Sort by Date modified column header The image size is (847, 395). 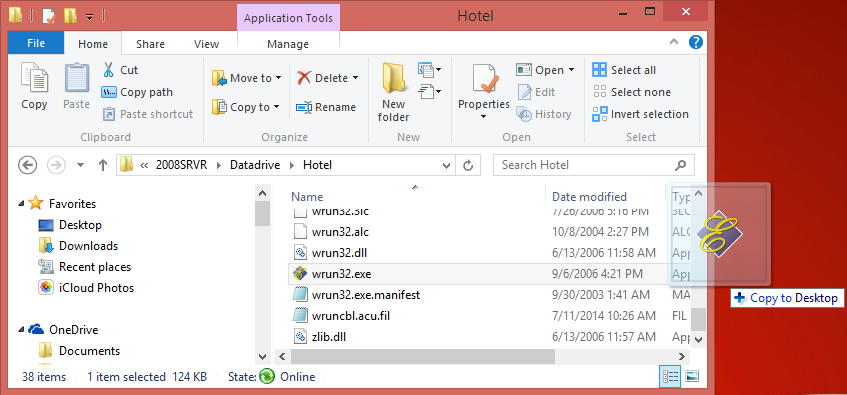pyautogui.click(x=589, y=197)
